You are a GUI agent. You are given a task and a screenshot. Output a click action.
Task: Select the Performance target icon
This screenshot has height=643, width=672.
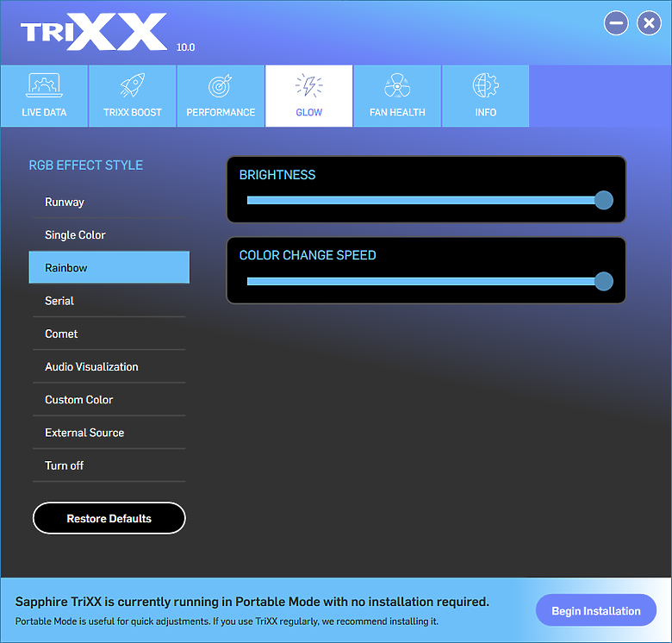(221, 85)
